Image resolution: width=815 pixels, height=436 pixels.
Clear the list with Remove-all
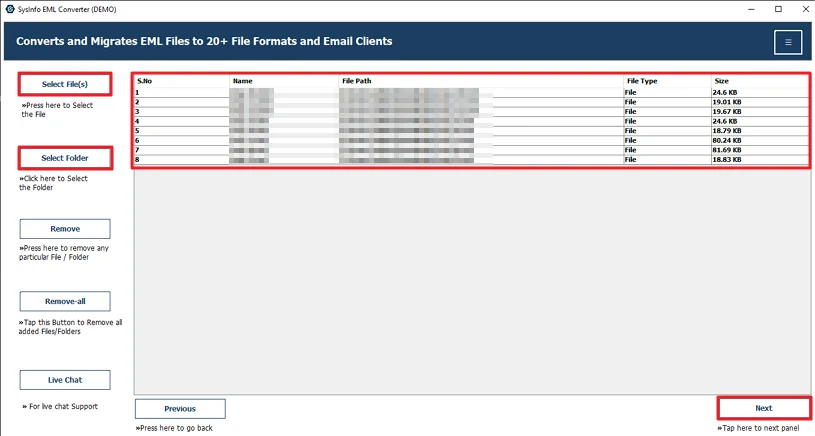(x=65, y=301)
